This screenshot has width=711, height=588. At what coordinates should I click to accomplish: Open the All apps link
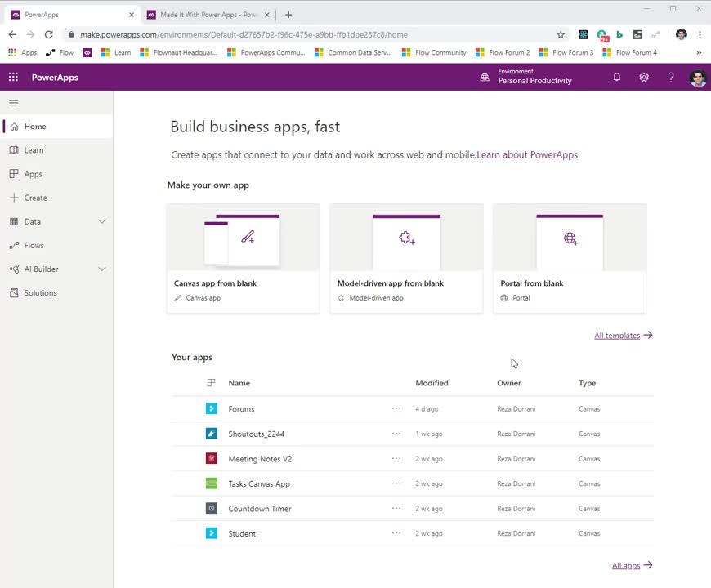coord(632,565)
